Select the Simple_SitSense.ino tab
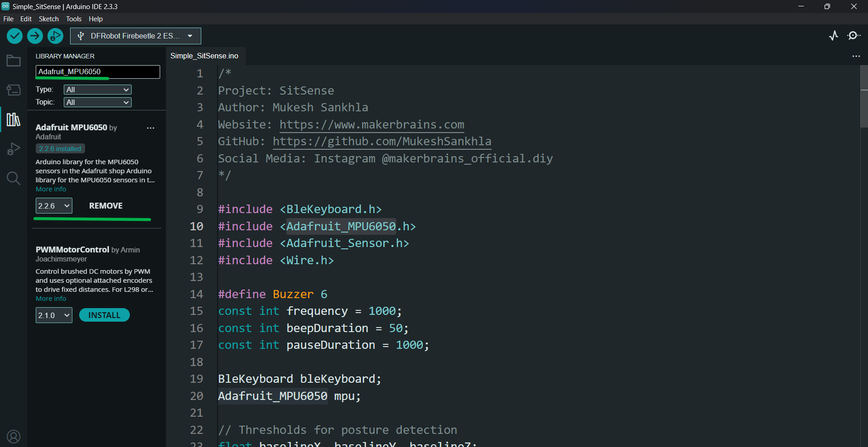The width and height of the screenshot is (868, 447). point(204,56)
